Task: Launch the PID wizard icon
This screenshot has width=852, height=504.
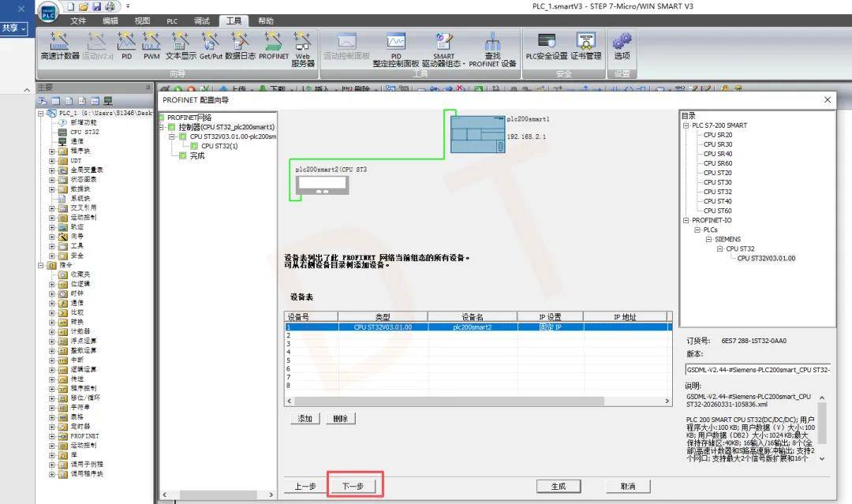Action: pyautogui.click(x=126, y=47)
